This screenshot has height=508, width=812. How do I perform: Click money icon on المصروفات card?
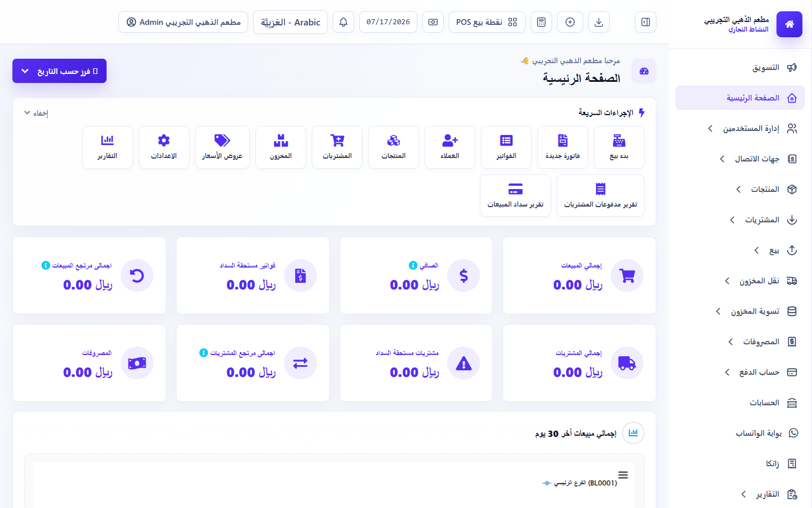click(137, 363)
